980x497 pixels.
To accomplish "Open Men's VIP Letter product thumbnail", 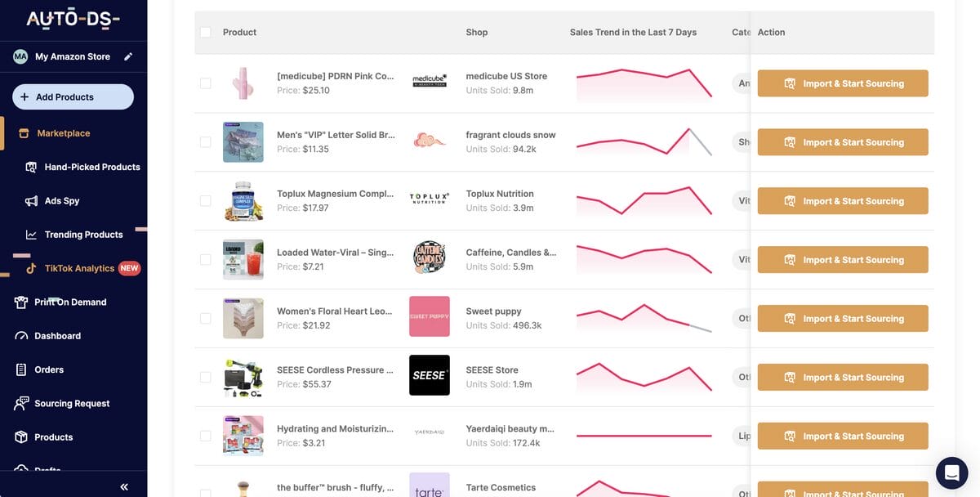I will tap(243, 142).
